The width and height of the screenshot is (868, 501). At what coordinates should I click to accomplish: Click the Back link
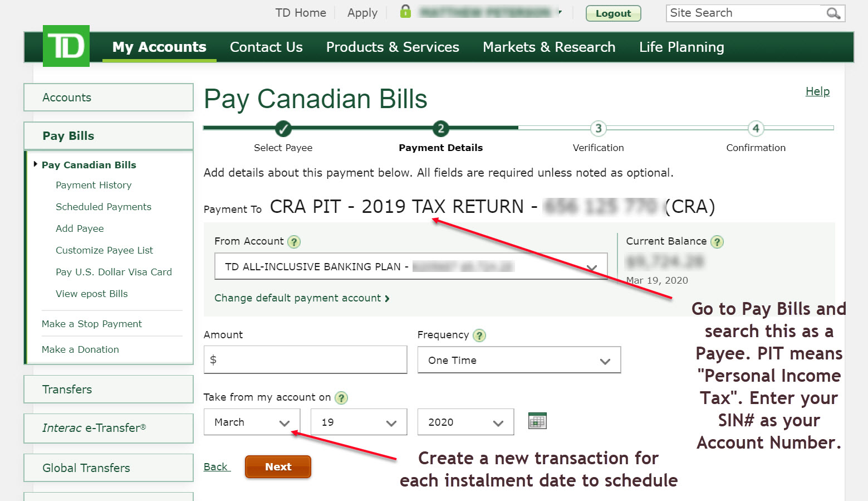click(217, 466)
